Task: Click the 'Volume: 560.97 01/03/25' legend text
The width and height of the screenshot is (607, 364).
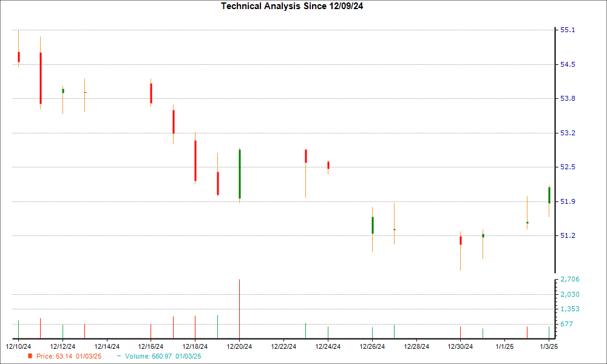Action: [163, 356]
